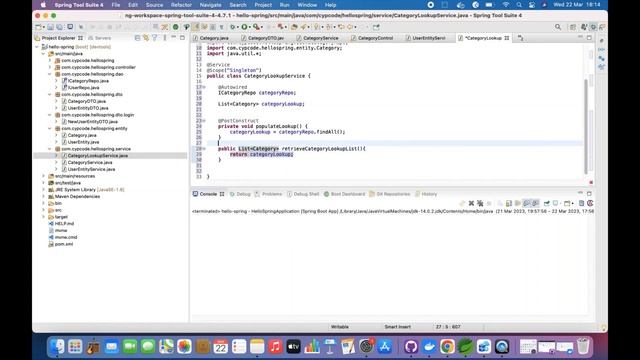Select UserEntityService.java in the tree
The width and height of the screenshot is (640, 360).
coord(91,169)
